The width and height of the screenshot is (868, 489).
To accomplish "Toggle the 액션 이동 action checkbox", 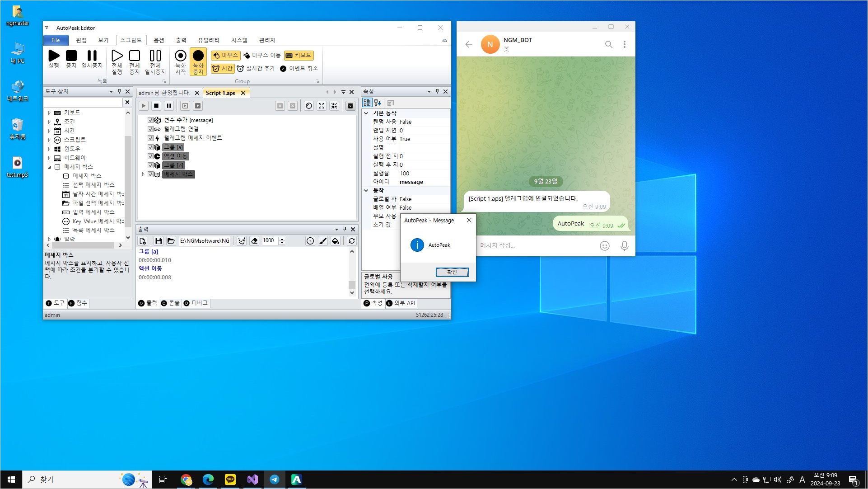I will pyautogui.click(x=150, y=156).
